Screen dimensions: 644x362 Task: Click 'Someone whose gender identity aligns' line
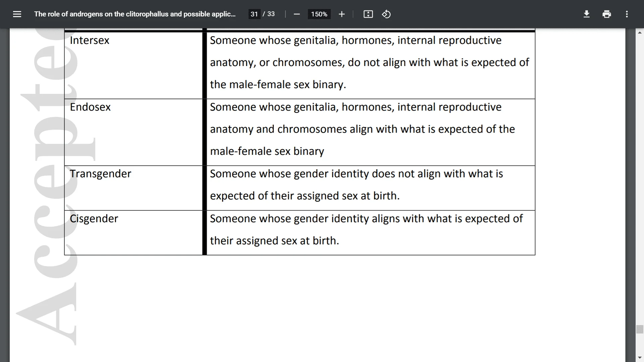click(366, 219)
